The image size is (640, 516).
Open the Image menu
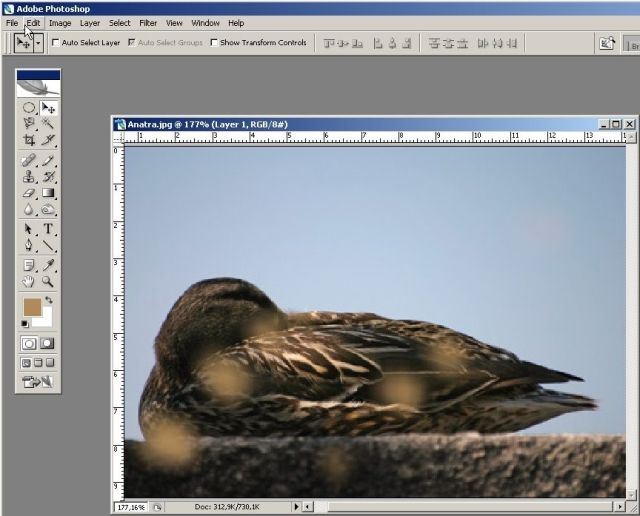60,22
